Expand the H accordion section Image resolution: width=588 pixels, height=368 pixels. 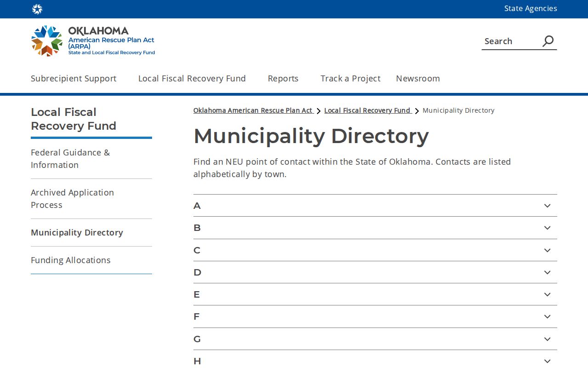375,359
